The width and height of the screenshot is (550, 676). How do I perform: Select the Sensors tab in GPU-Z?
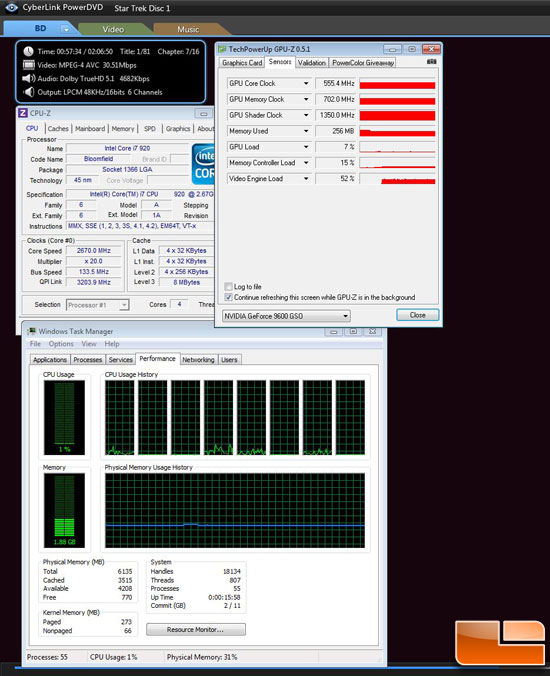click(280, 62)
